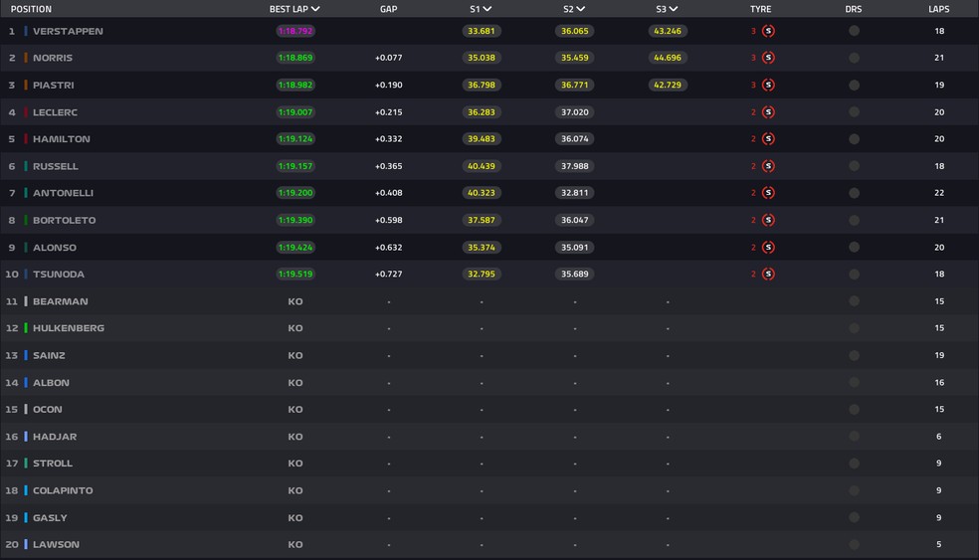Expand the S3 sector dropdown
The height and width of the screenshot is (560, 979).
click(x=674, y=9)
